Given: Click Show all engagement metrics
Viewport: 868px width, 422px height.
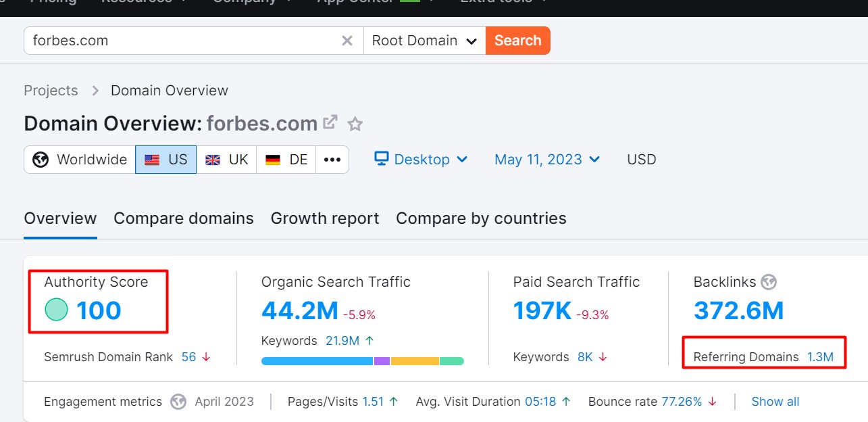Looking at the screenshot, I should 775,402.
